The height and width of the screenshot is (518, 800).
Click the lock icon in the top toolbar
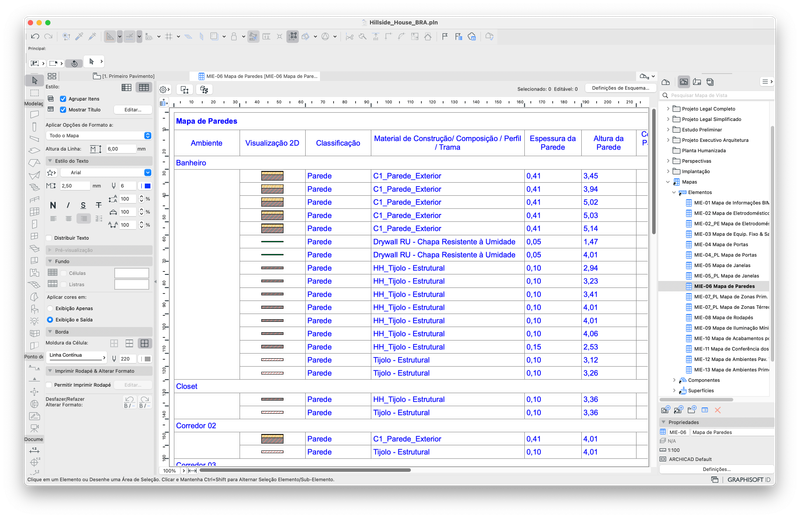(x=234, y=37)
